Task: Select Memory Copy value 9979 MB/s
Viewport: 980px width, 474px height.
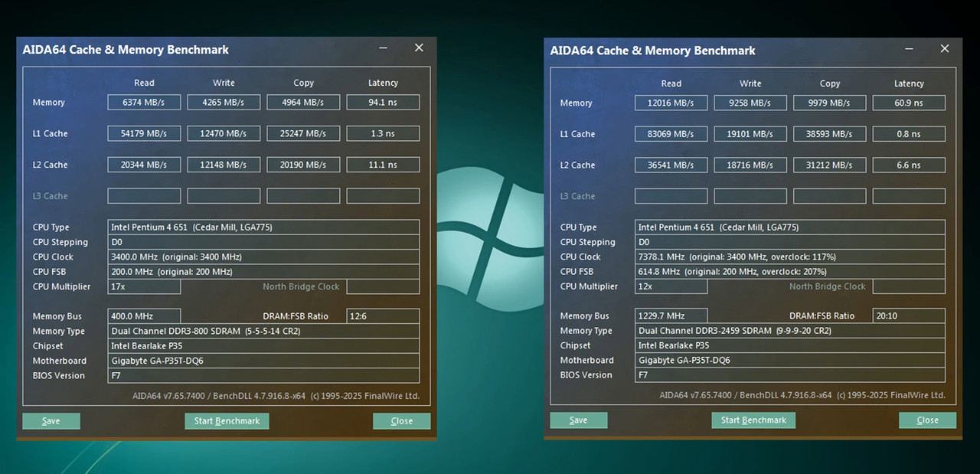Action: point(830,103)
